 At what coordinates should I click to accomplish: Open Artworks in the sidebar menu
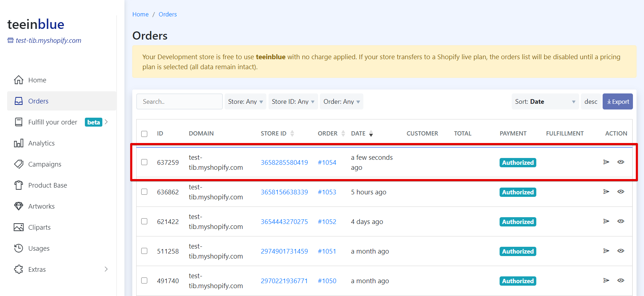(x=62, y=206)
